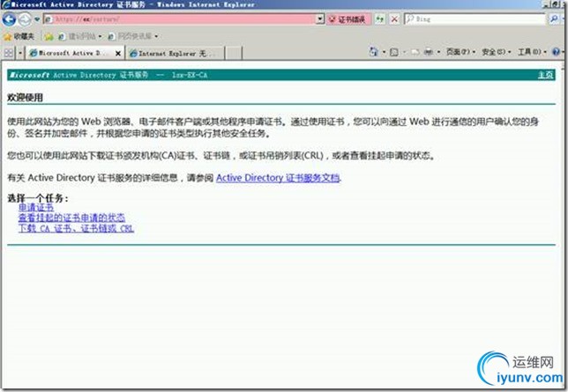Open the recent pages dropdown beside Forward
The width and height of the screenshot is (568, 392).
[x=37, y=19]
